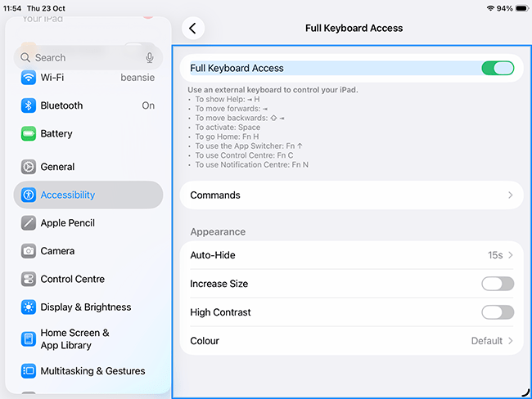
Task: Open the Commands list chevron
Action: click(510, 195)
